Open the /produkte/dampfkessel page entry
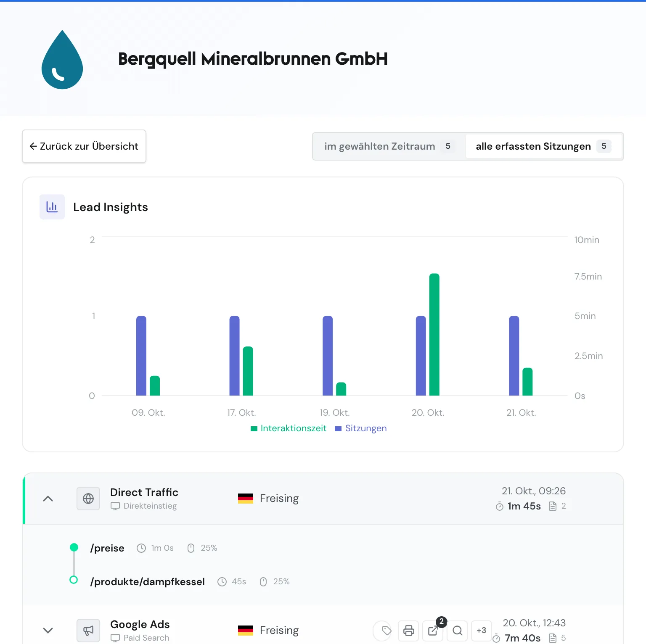This screenshot has width=646, height=644. tap(148, 582)
